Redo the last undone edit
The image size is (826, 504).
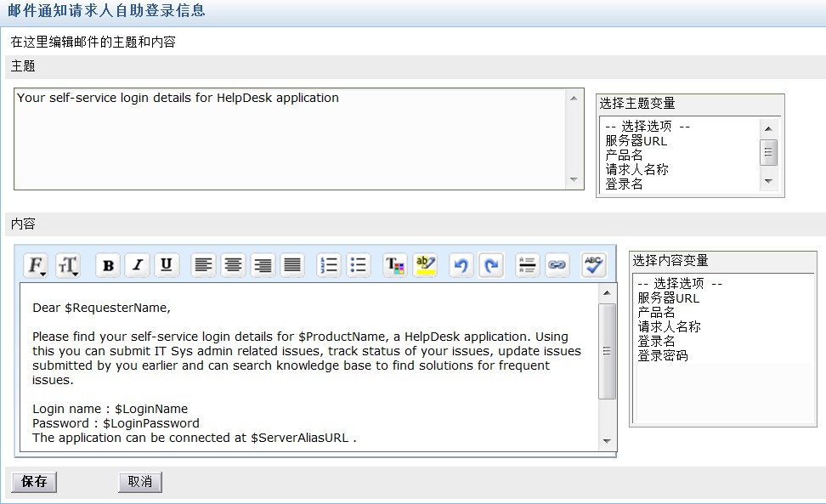(490, 265)
